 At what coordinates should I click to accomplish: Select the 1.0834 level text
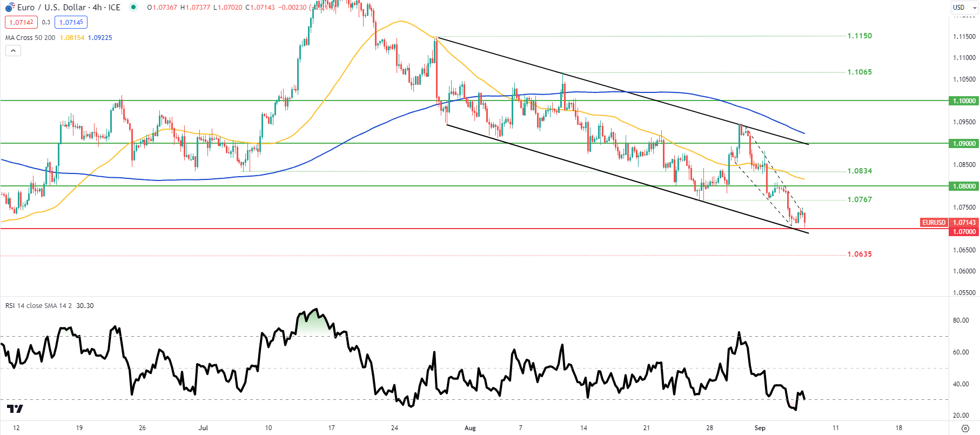[860, 171]
